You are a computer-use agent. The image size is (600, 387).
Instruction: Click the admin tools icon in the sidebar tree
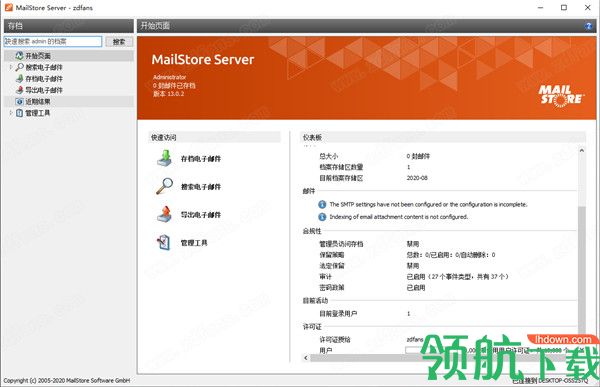point(20,113)
